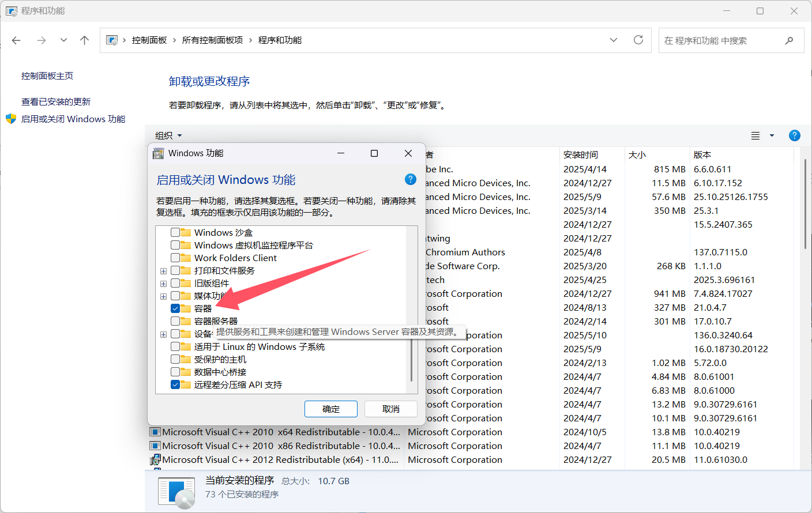Click the Windows 功能 dialog title bar icon
The height and width of the screenshot is (513, 812).
click(x=157, y=153)
